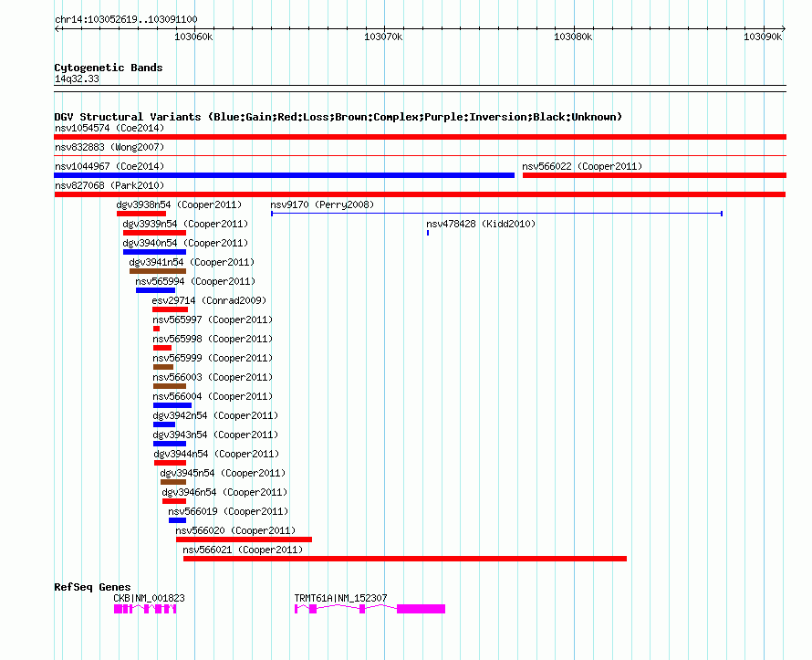This screenshot has width=812, height=660.
Task: Click the red bar under nsv1054574
Action: pyautogui.click(x=420, y=137)
